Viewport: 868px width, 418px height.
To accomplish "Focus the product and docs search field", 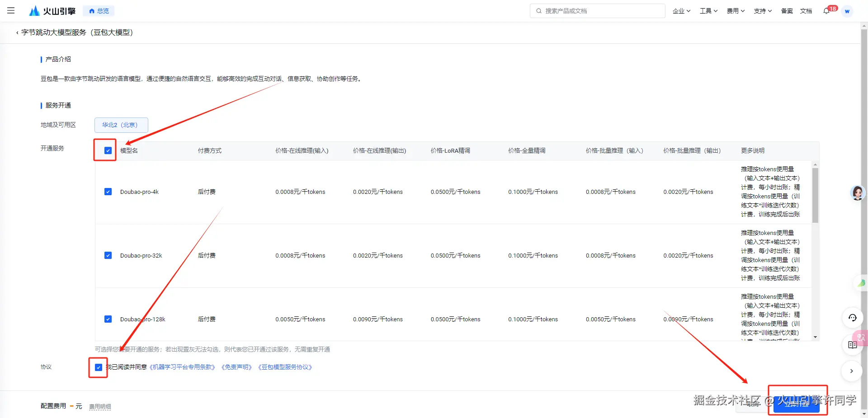I will click(597, 11).
